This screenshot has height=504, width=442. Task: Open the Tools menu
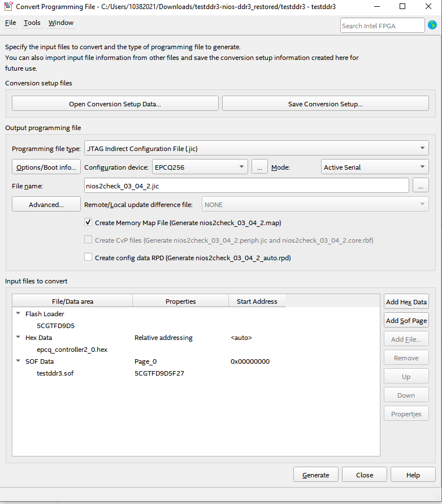coord(32,23)
